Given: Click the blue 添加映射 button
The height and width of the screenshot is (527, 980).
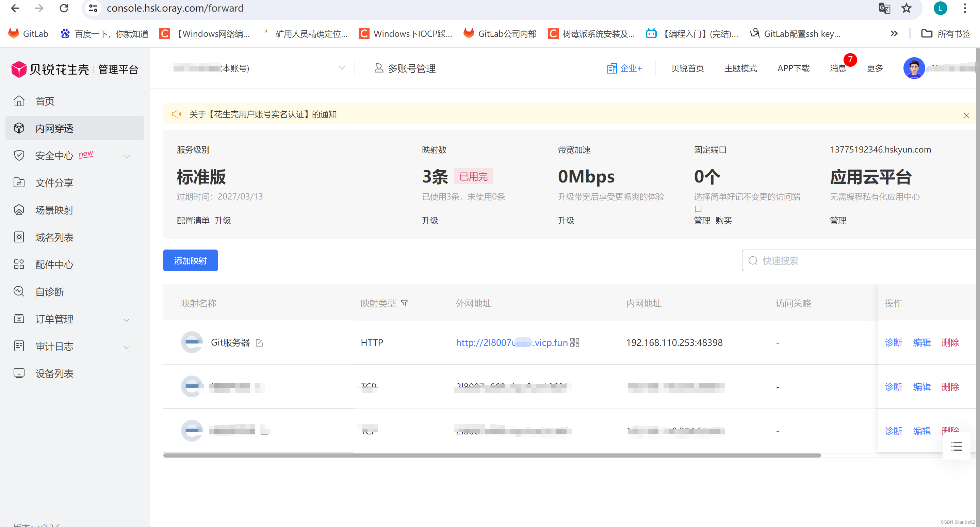Looking at the screenshot, I should click(x=190, y=261).
